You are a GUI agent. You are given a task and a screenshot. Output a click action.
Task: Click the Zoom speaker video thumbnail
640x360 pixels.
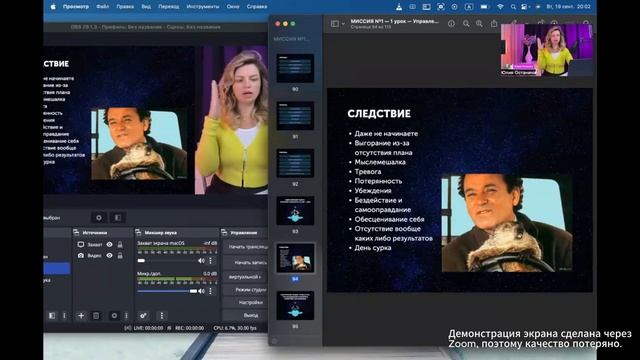(x=547, y=50)
